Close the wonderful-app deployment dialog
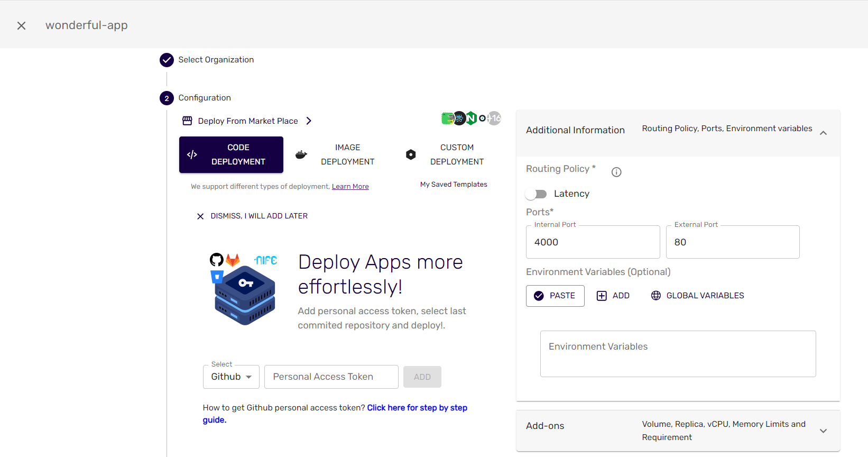 coord(21,25)
